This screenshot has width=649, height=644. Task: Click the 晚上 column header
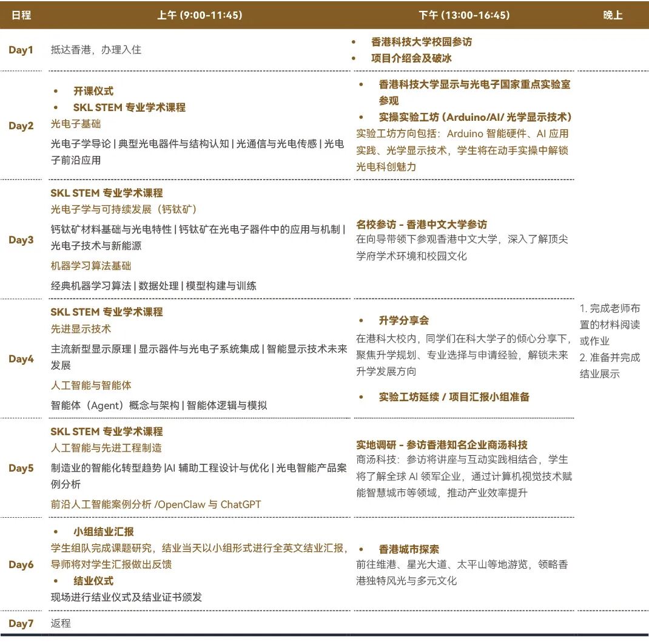pos(612,15)
